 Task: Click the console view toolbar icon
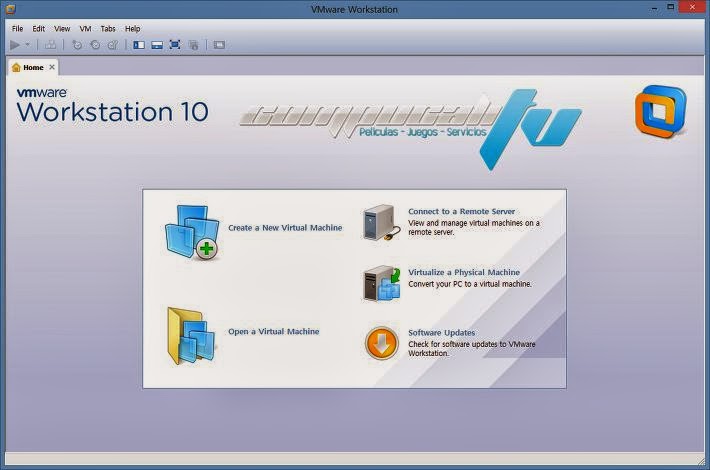pyautogui.click(x=219, y=45)
